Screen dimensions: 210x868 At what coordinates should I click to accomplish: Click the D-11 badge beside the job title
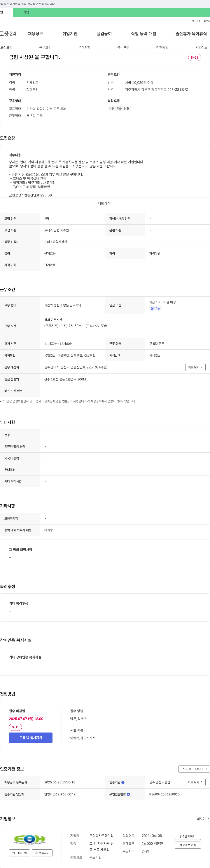click(194, 57)
